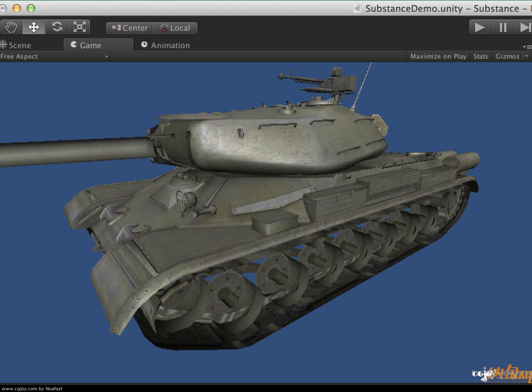Screen dimensions: 532x392
Task: Toggle pivot mode Center button
Action: (x=130, y=28)
